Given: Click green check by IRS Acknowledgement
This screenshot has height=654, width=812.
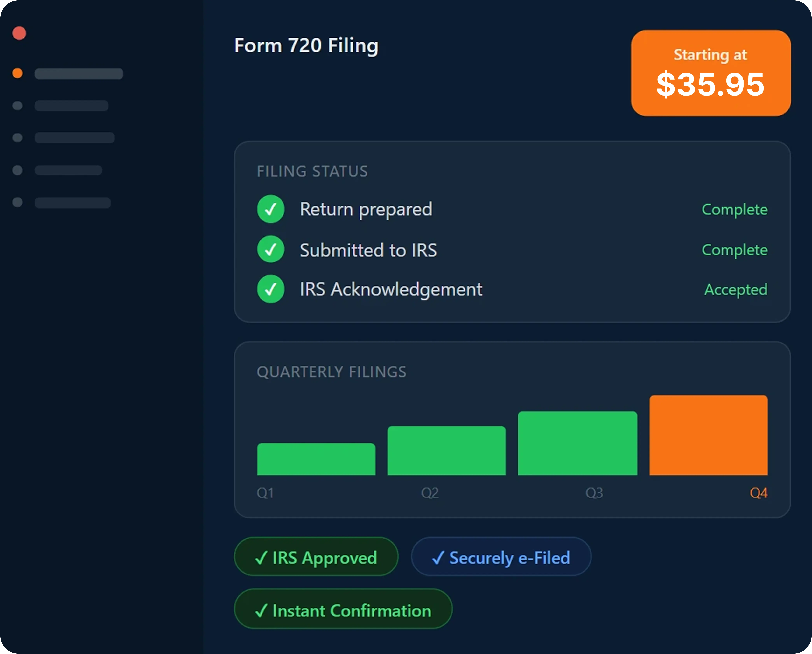Looking at the screenshot, I should click(270, 289).
